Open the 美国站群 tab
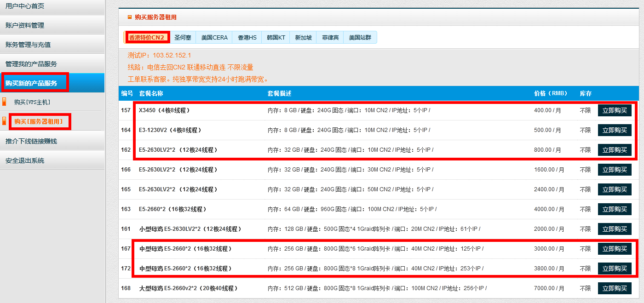Viewport: 644px width, 303px height. tap(360, 38)
